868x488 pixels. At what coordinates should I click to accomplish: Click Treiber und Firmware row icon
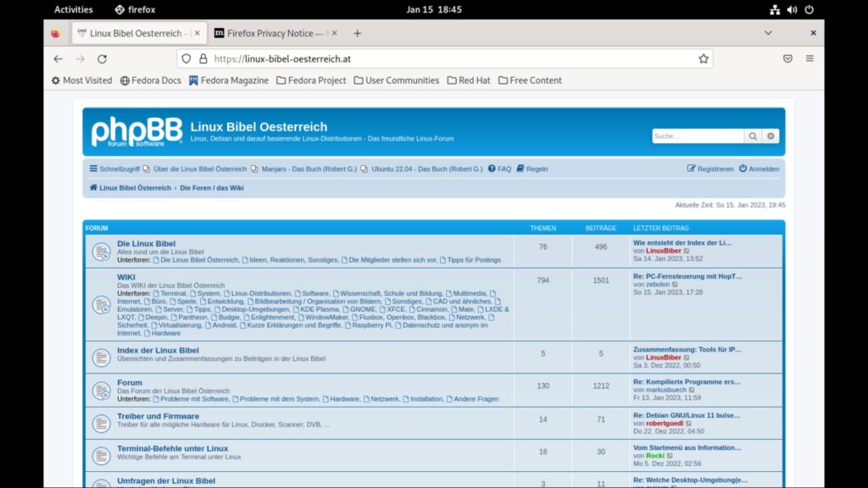pyautogui.click(x=102, y=424)
